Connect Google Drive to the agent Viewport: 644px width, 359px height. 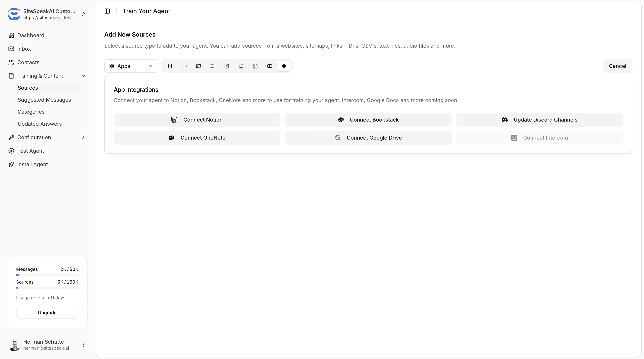[x=368, y=138]
